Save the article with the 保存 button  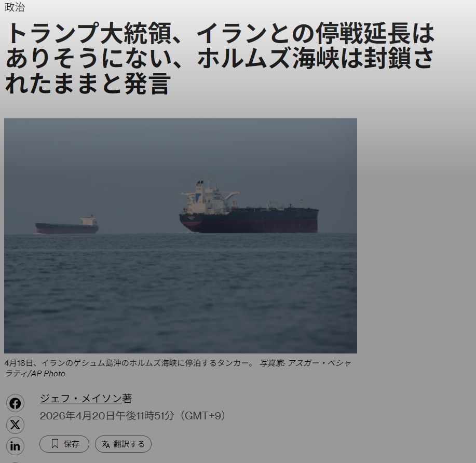64,444
